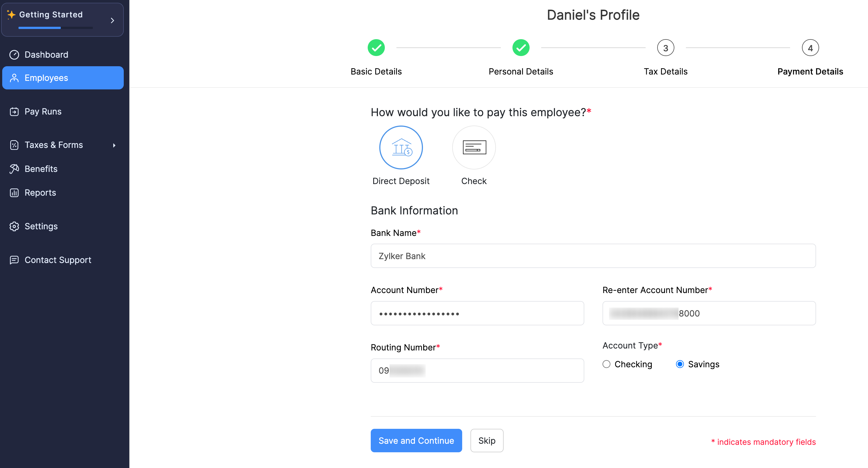Open the Employees menu item

[x=63, y=78]
